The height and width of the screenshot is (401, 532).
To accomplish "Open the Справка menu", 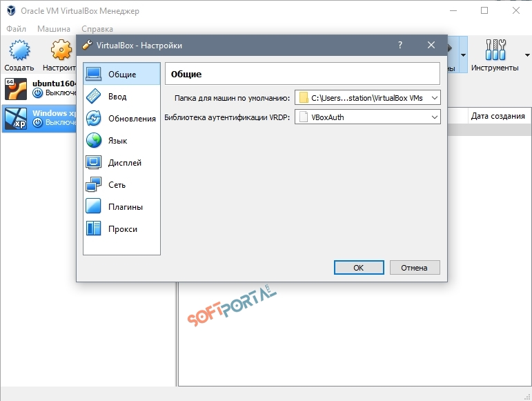I will point(97,29).
